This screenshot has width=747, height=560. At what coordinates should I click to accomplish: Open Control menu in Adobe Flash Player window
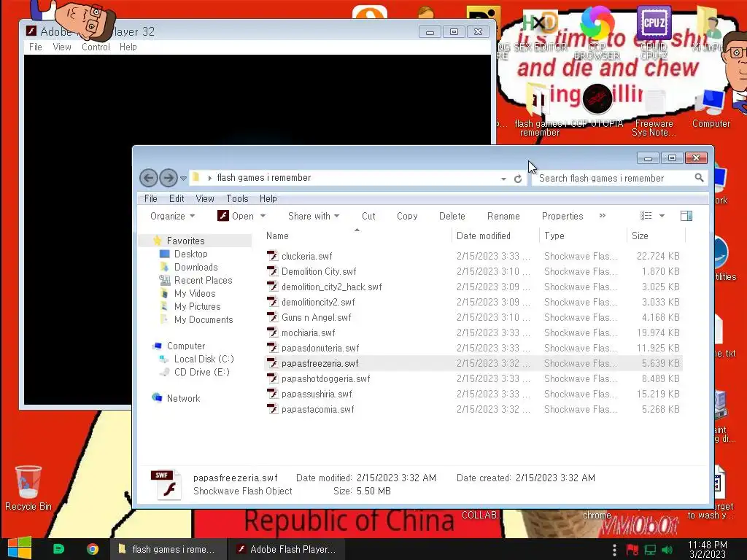96,47
